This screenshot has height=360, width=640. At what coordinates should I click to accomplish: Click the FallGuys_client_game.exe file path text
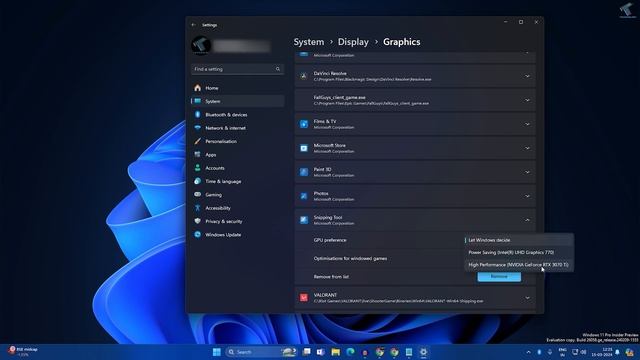371,104
